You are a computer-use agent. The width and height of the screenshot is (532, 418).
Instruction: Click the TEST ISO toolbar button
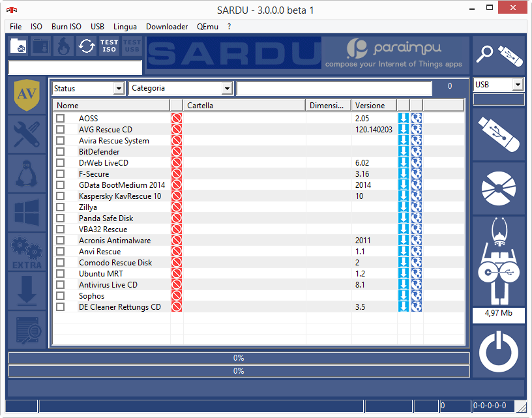coord(109,46)
